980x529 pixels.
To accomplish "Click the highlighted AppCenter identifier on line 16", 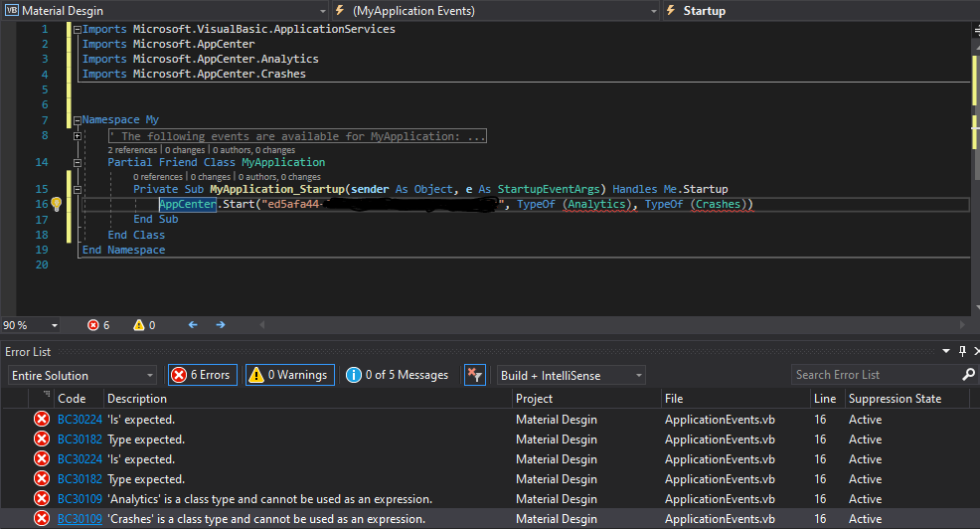I will pyautogui.click(x=188, y=204).
